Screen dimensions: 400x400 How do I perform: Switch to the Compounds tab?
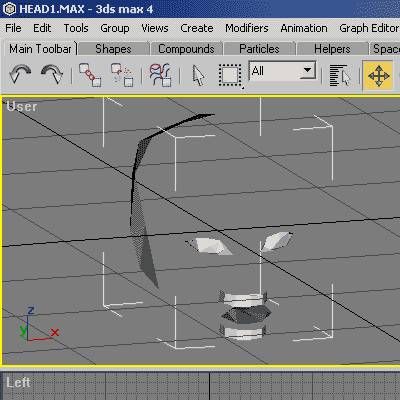click(x=186, y=49)
